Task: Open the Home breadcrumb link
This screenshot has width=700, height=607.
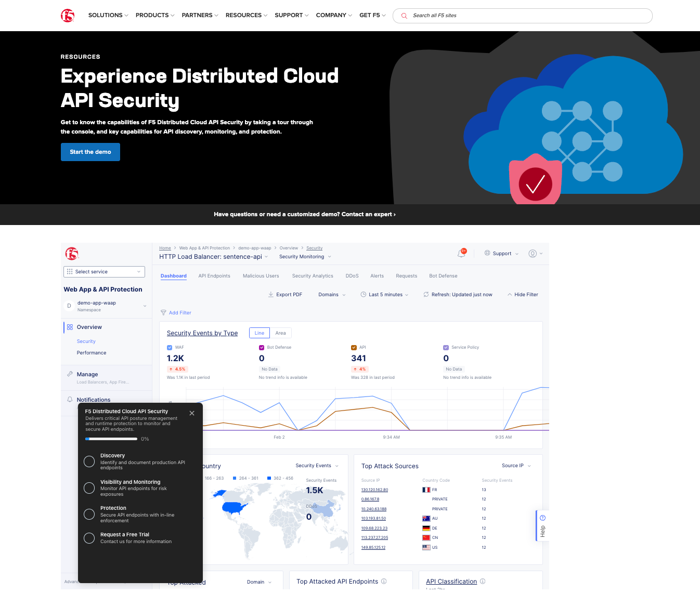Action: [x=165, y=248]
